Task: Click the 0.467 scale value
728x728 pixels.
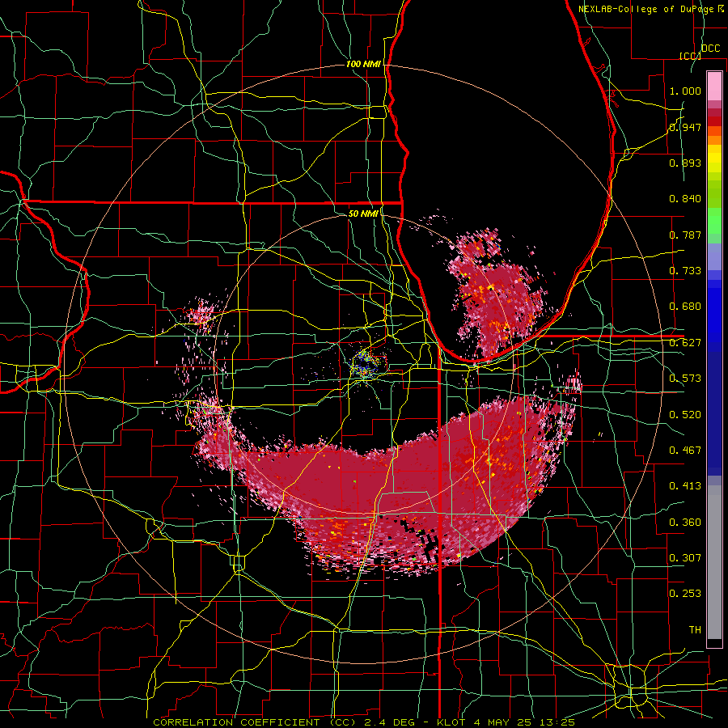Action: pyautogui.click(x=685, y=451)
